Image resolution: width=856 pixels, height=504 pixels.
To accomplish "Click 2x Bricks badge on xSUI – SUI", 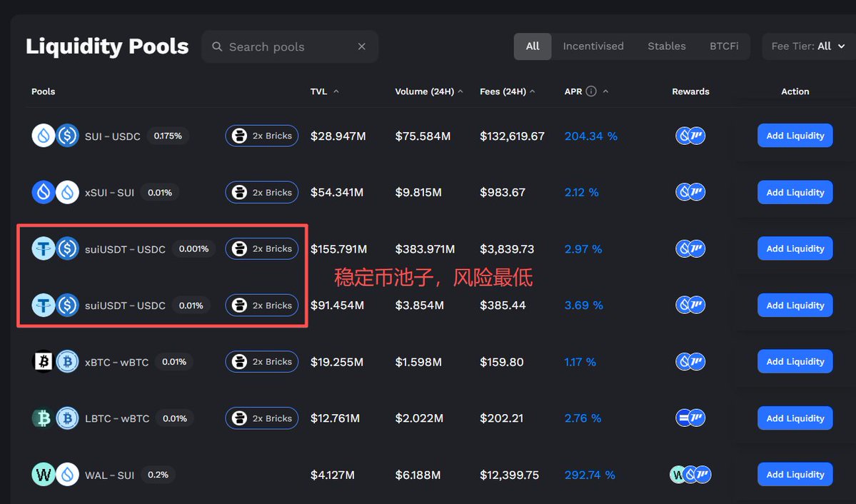I will (262, 192).
